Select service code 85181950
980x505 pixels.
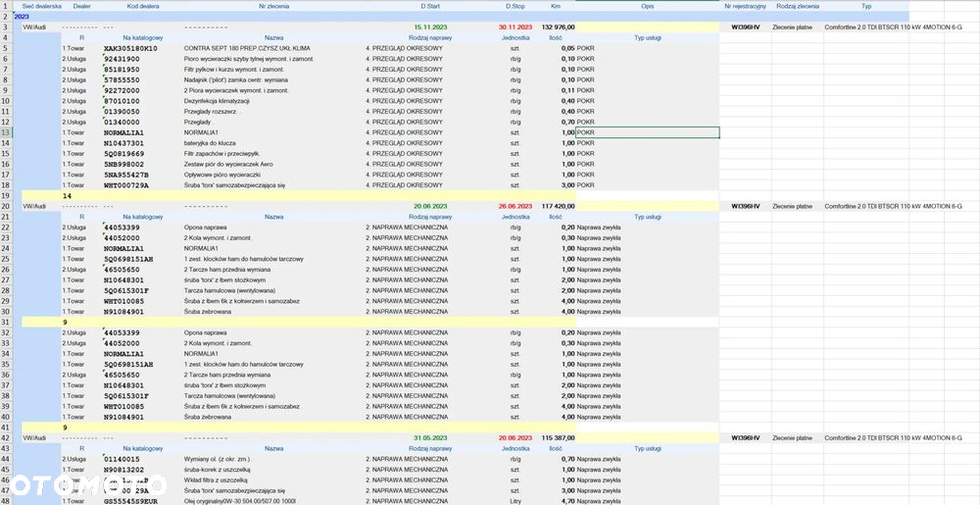click(x=122, y=70)
